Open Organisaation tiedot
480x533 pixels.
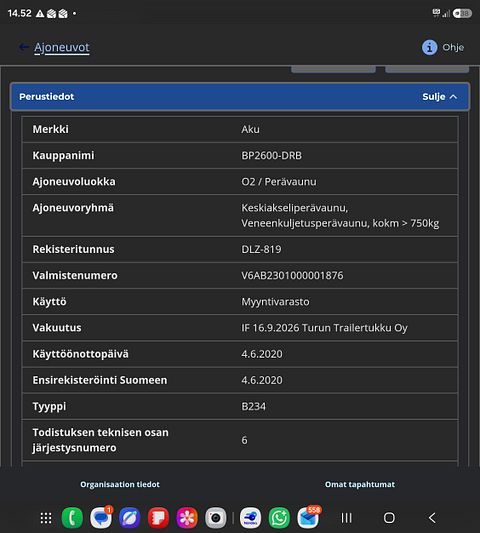[120, 484]
